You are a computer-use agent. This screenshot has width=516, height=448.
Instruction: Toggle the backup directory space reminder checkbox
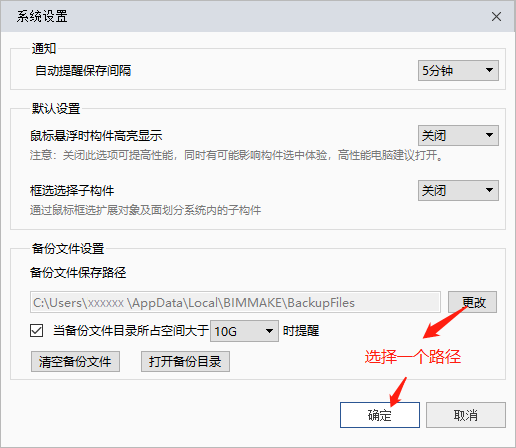pos(36,331)
